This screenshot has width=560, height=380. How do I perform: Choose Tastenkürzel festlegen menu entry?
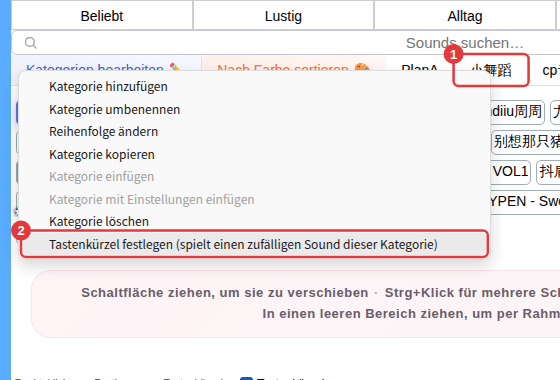click(254, 245)
